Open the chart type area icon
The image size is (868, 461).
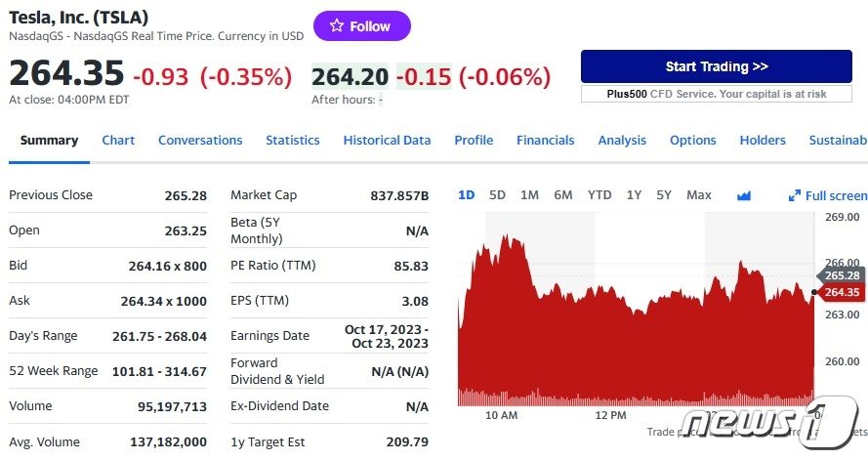click(x=744, y=195)
